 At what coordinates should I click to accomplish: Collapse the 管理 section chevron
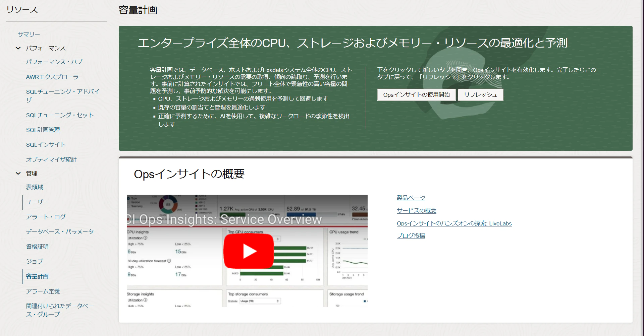[18, 174]
